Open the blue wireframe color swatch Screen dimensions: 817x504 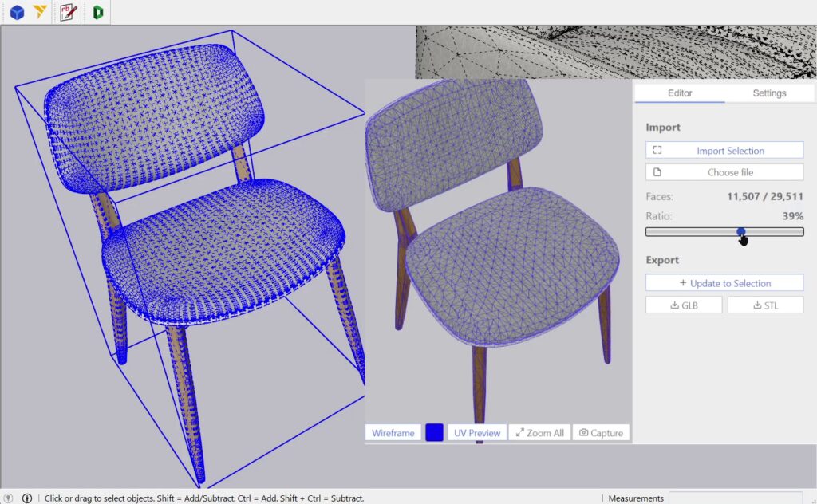(434, 433)
